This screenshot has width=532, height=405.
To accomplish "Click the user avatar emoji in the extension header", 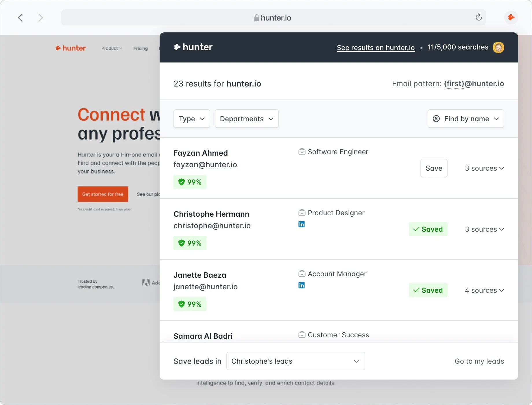I will point(498,47).
